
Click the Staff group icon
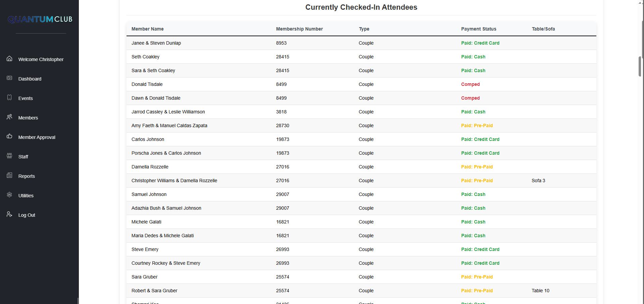[x=9, y=156]
